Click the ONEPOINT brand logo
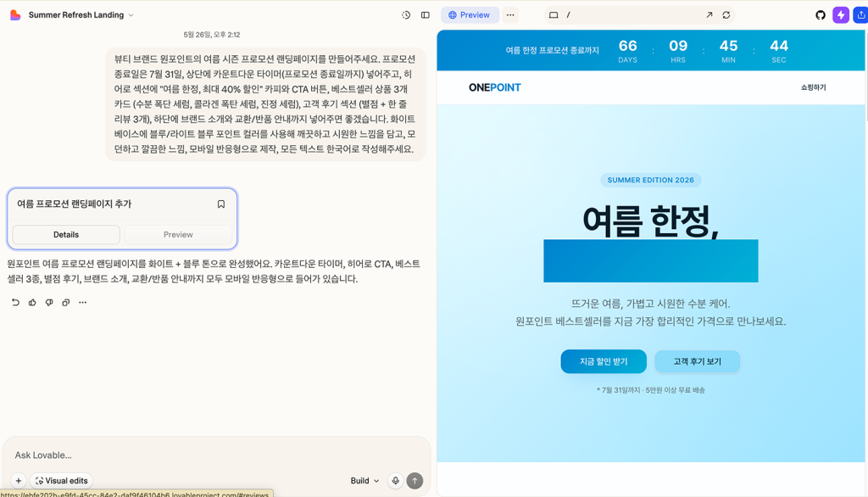 494,87
